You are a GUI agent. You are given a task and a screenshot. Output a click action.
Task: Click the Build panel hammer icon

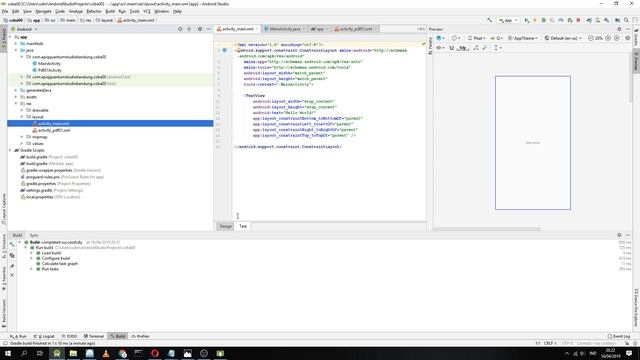click(x=12, y=244)
